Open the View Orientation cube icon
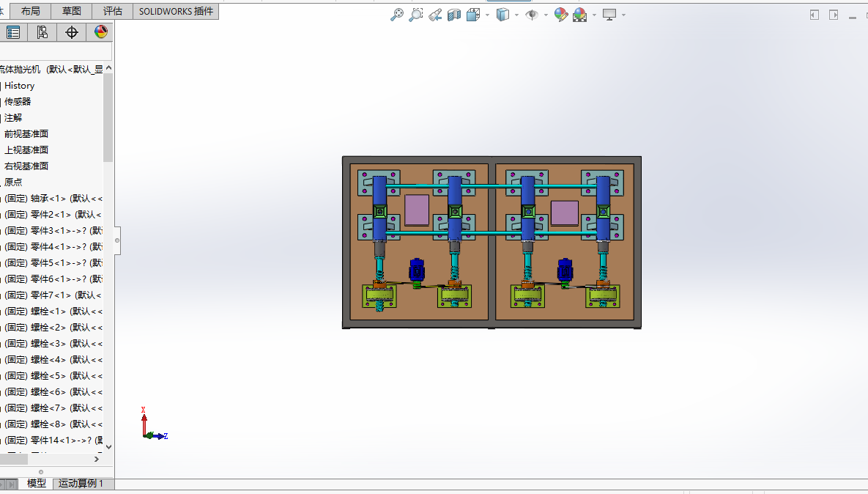Screen dimensions: 868x494 coord(473,15)
